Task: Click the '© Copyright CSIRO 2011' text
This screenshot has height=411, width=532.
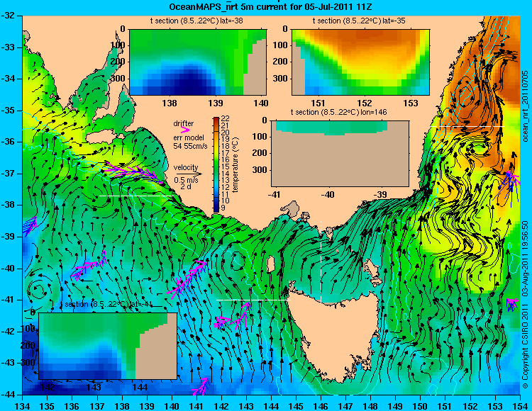Action: pos(525,345)
